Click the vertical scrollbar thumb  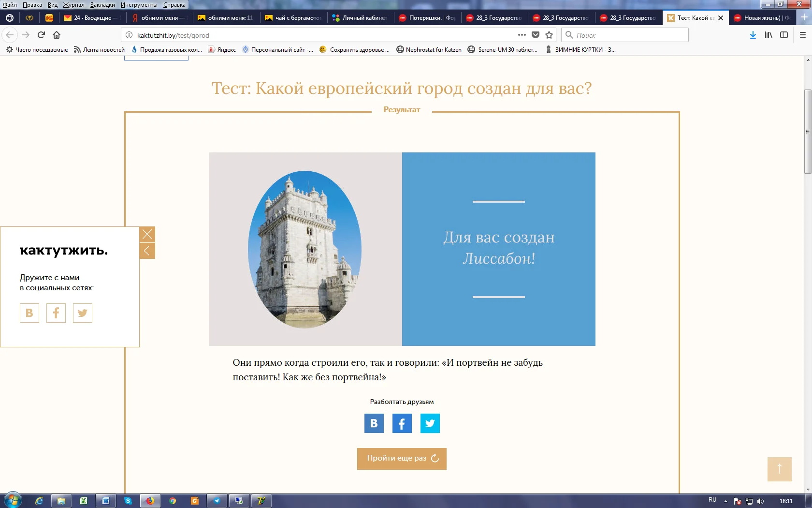[808, 132]
